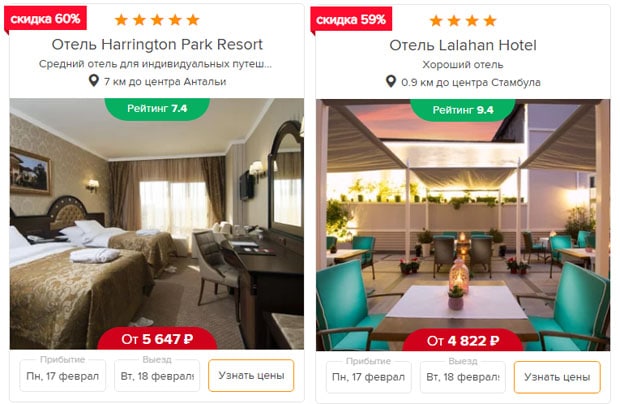This screenshot has height=404, width=620.
Task: Open departure date picker for Lalahan Hotel
Action: coord(463,377)
